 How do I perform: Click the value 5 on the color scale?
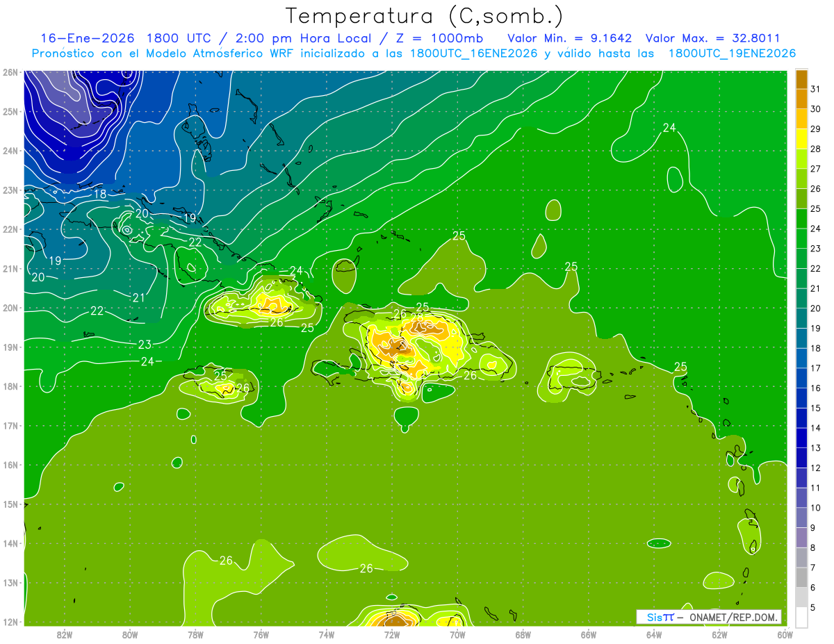pyautogui.click(x=813, y=607)
